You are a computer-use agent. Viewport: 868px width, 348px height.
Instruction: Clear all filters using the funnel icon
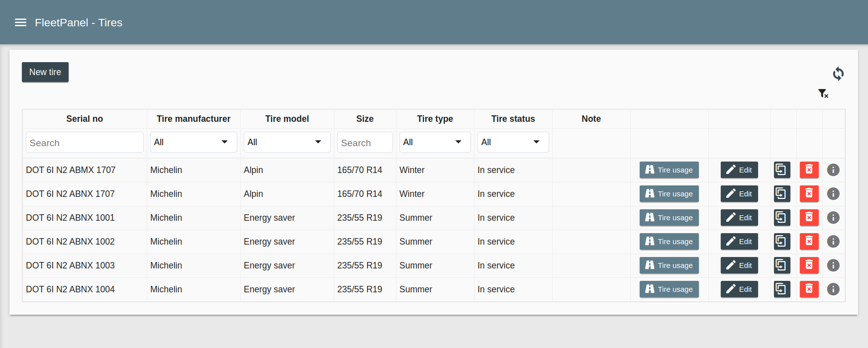[823, 93]
